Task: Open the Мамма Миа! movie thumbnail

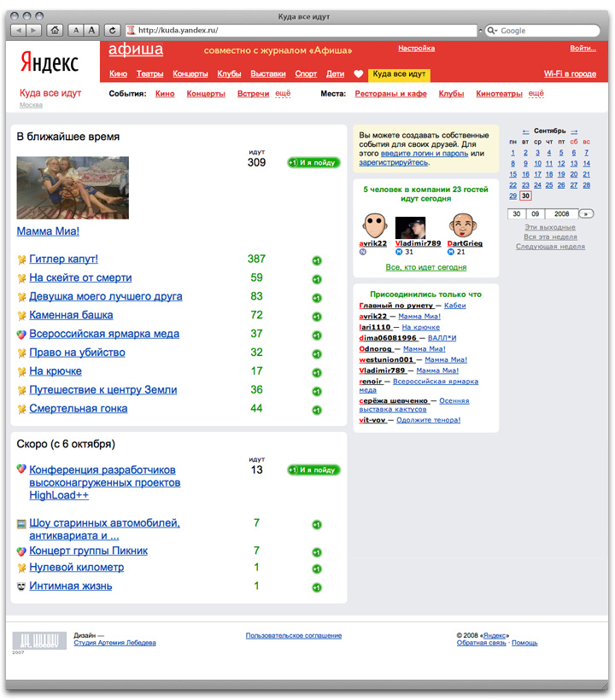Action: point(73,187)
